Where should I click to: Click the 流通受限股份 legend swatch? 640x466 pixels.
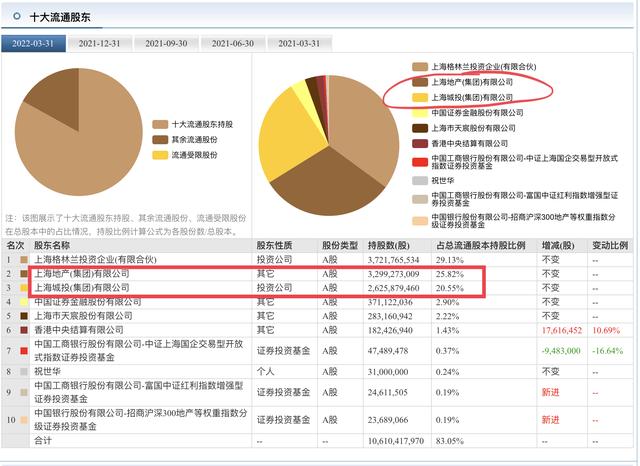[160, 155]
